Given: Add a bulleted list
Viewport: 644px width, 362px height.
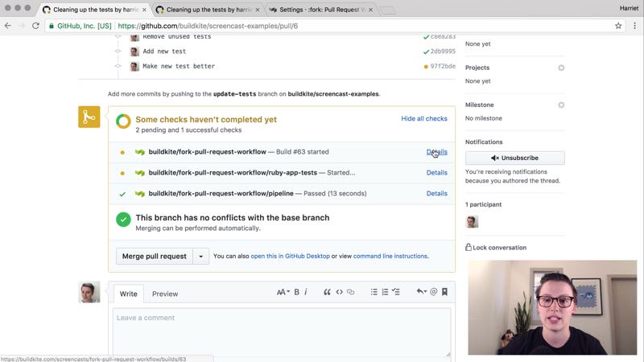Looking at the screenshot, I should [x=374, y=292].
